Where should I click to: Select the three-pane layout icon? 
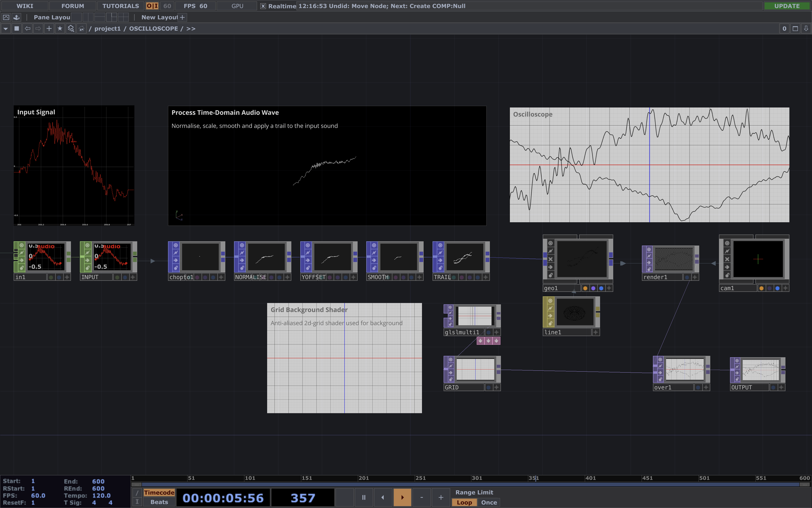click(x=112, y=17)
